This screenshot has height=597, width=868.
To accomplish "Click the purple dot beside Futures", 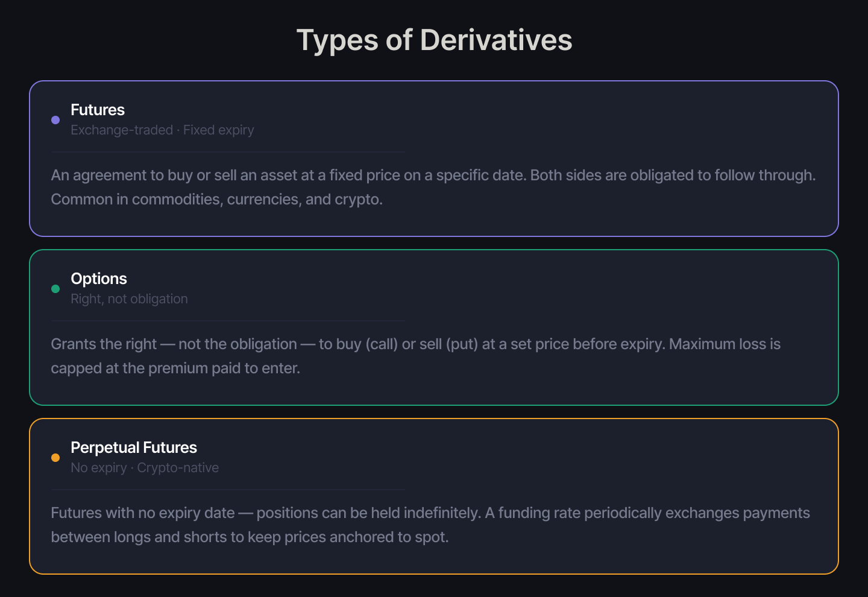I will 55,120.
